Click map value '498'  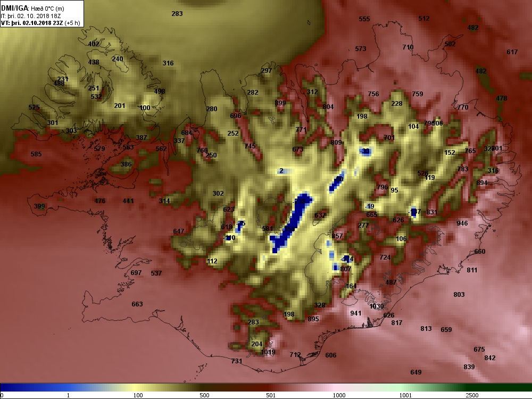[160, 91]
